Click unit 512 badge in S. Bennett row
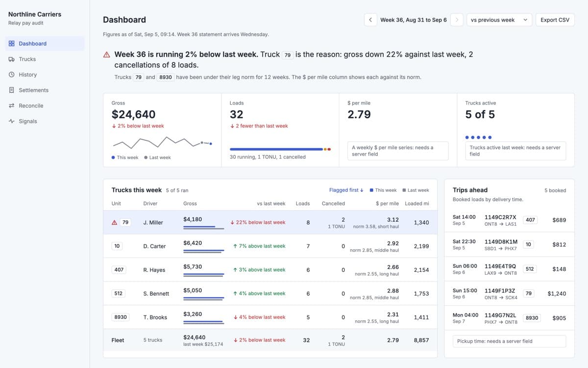 click(x=118, y=293)
